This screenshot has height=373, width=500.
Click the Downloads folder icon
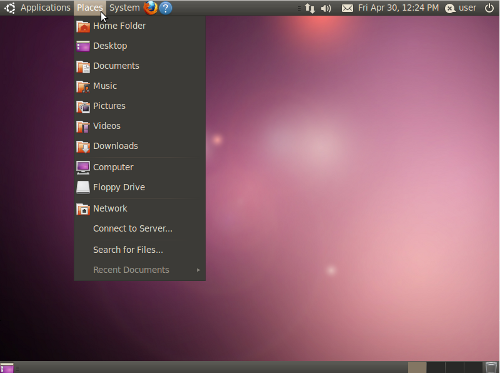coord(83,146)
